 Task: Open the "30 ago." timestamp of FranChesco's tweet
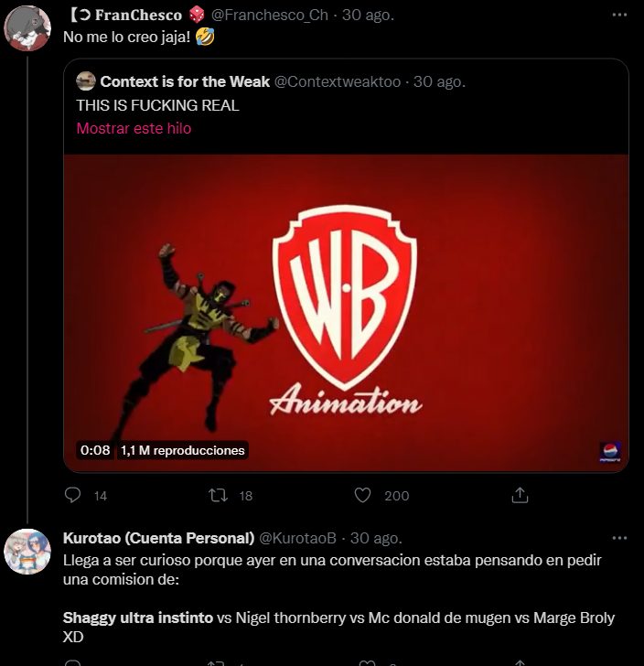click(369, 16)
